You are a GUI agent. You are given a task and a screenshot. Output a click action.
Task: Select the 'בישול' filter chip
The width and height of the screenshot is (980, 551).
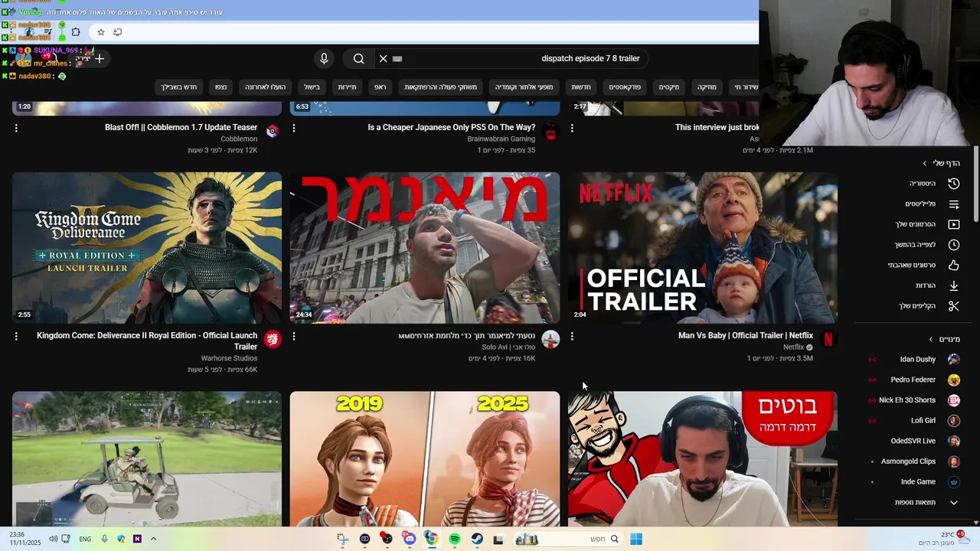pyautogui.click(x=312, y=87)
